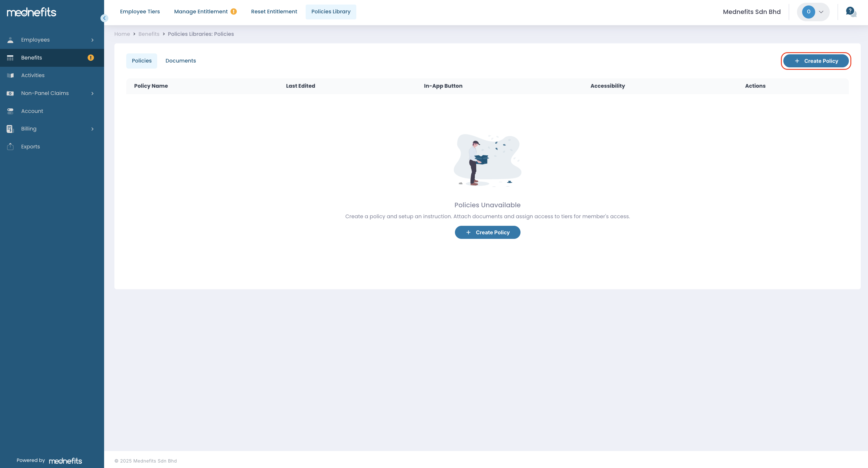Go to Benefits breadcrumb link

(x=149, y=34)
